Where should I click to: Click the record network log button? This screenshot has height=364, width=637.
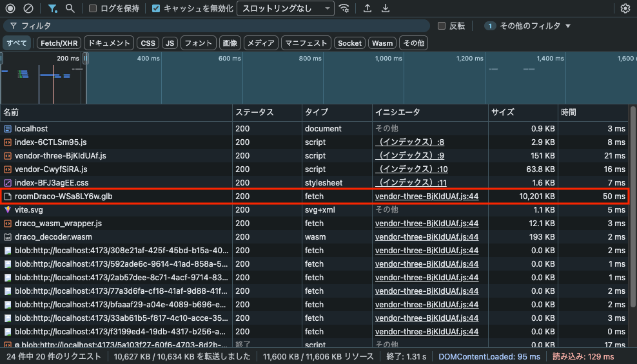(10, 8)
